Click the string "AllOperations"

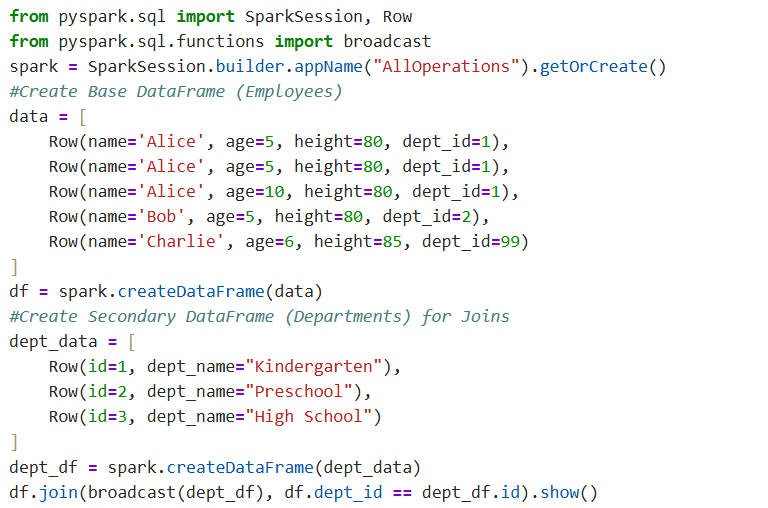(x=446, y=67)
